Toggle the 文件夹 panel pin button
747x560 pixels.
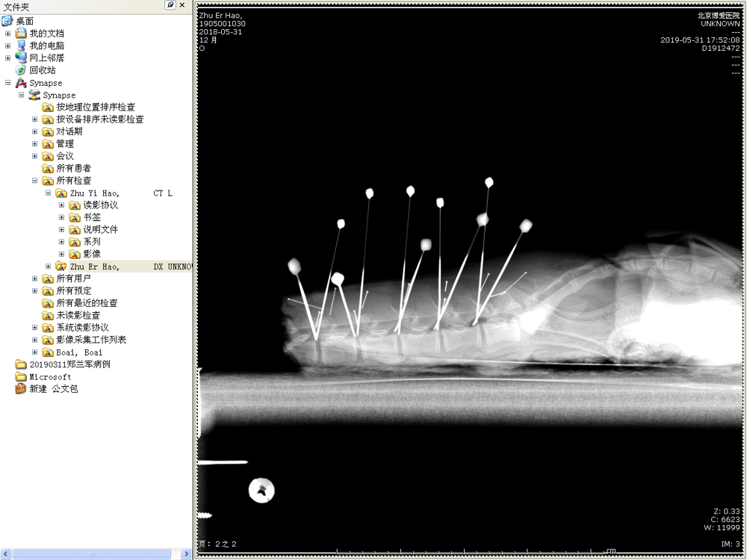coord(170,5)
